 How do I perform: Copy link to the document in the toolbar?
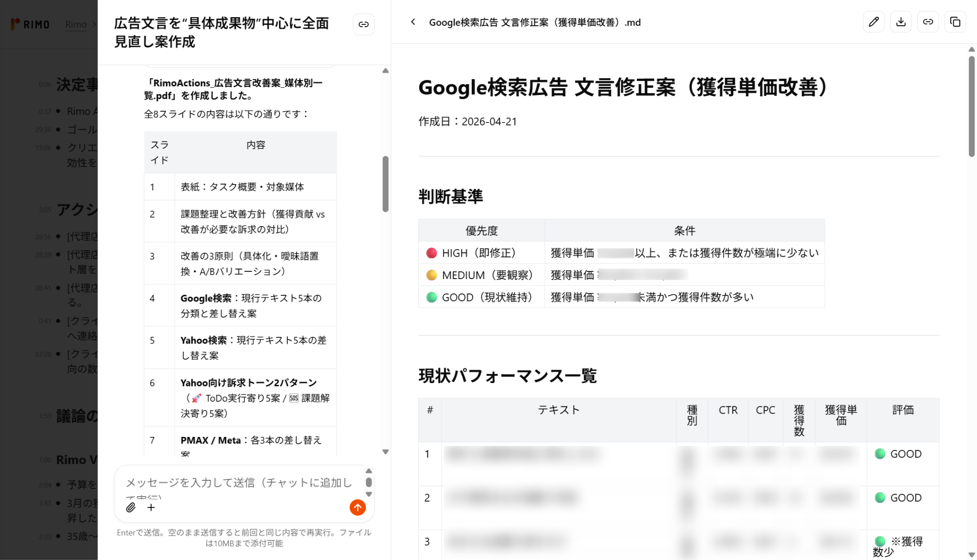[928, 22]
